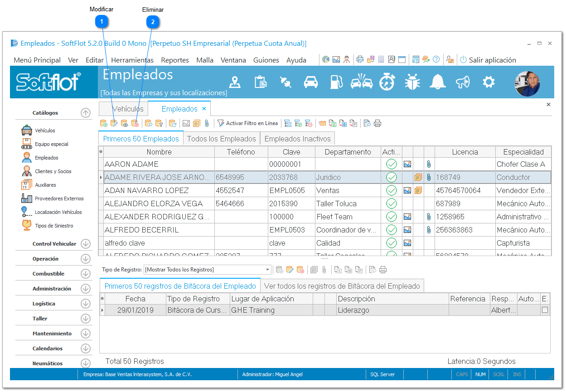This screenshot has height=392, width=566.
Task: Open the settings gear header icon
Action: 489,82
